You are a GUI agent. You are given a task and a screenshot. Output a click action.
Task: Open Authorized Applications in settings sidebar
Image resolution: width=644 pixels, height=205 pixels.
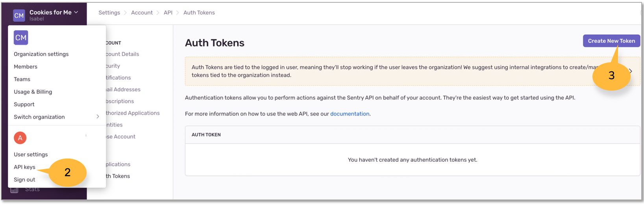133,113
